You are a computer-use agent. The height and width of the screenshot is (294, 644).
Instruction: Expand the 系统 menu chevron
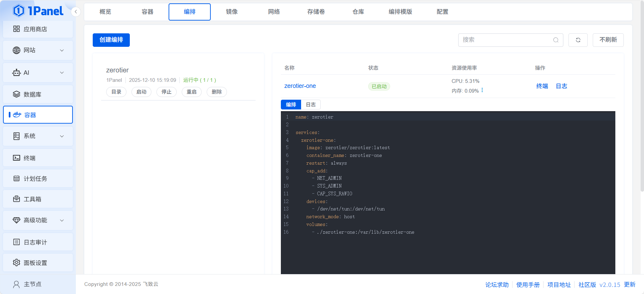(62, 136)
